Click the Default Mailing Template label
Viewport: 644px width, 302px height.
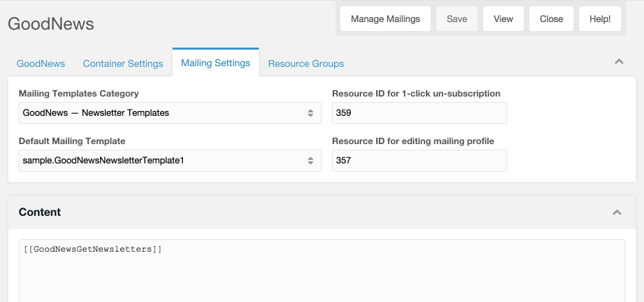(72, 141)
